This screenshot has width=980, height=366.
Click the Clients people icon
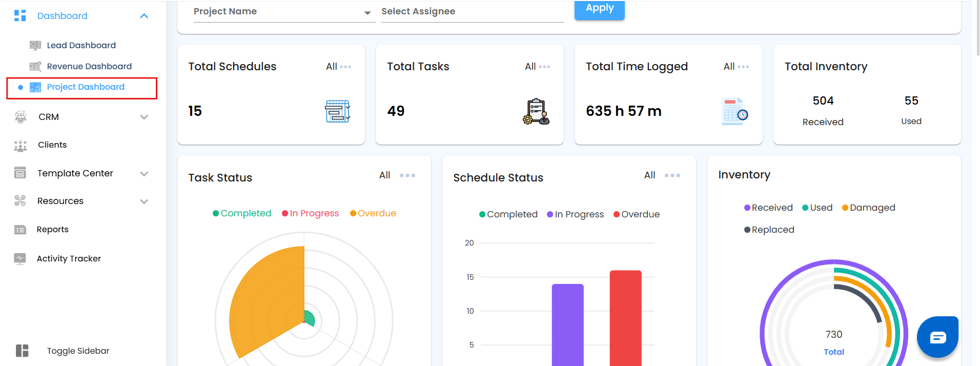click(x=21, y=146)
